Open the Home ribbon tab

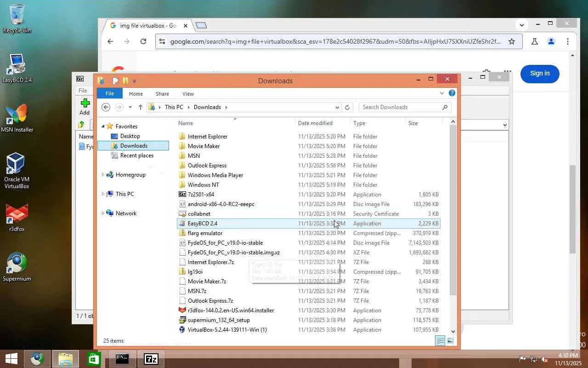136,94
